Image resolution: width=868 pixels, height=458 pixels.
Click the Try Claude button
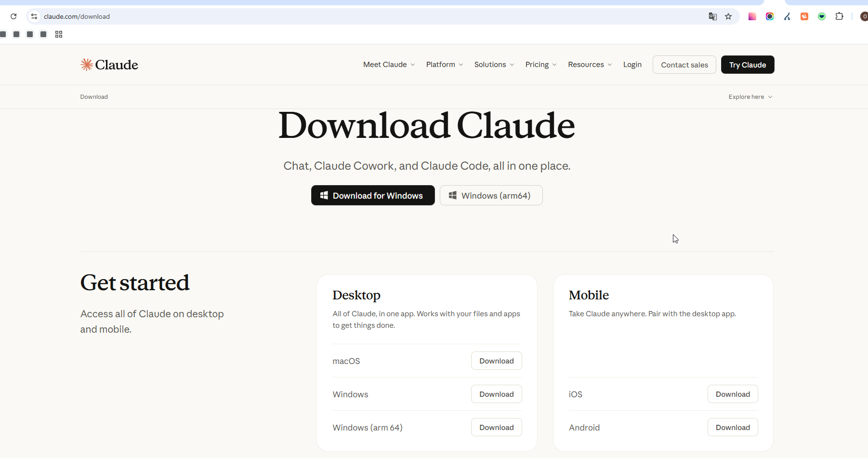click(x=748, y=65)
